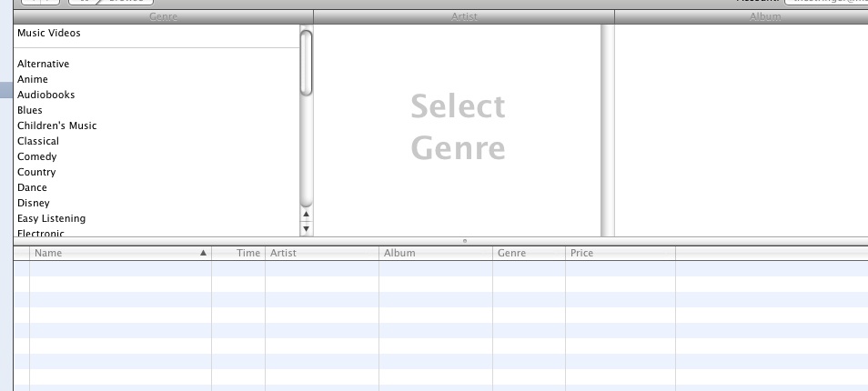Sort the track table by Artist column

(322, 254)
